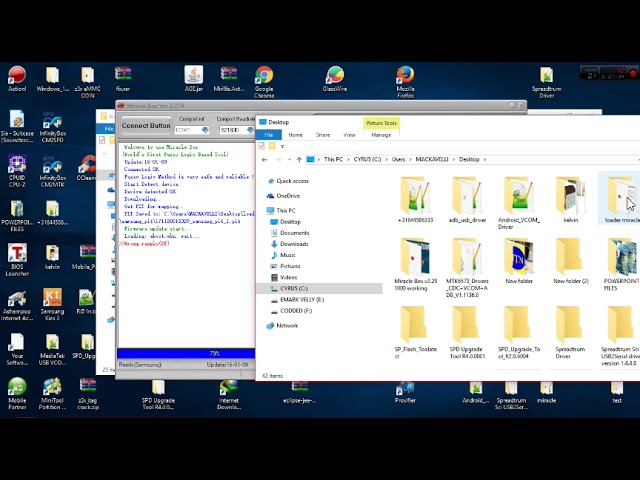Toggle checkbox in Explorer quick access toolbar
640x480 pixels.
tap(262, 146)
